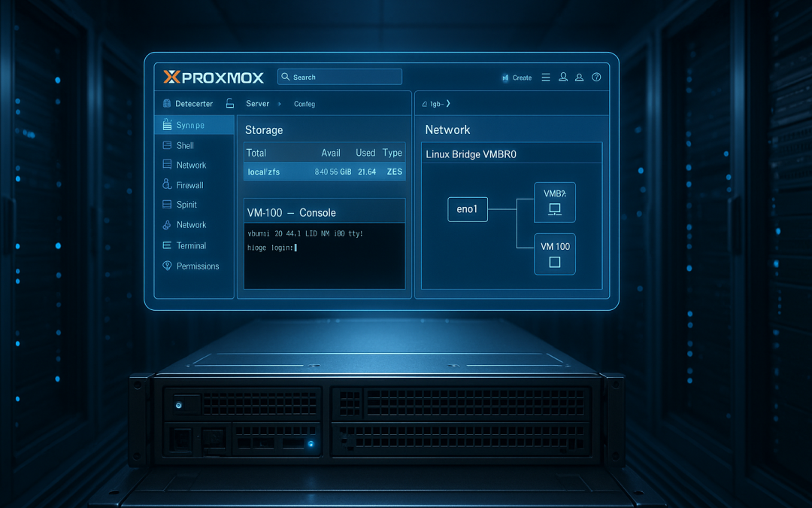Image resolution: width=812 pixels, height=508 pixels.
Task: Click the Storage panel heading
Action: coord(264,130)
